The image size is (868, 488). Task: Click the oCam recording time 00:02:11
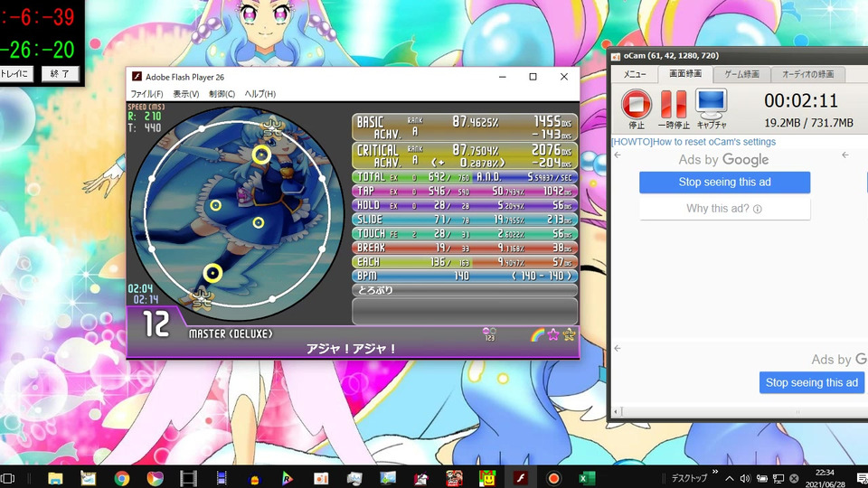tap(801, 100)
